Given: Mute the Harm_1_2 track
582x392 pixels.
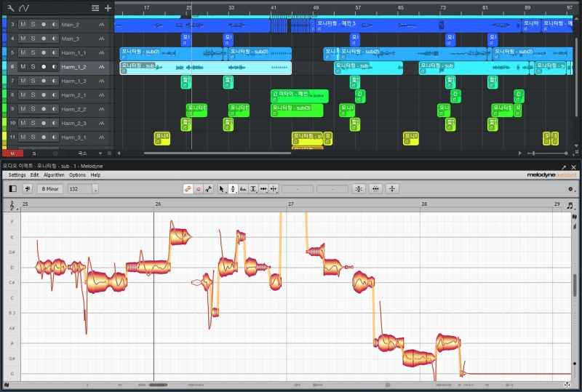Looking at the screenshot, I should click(x=23, y=66).
